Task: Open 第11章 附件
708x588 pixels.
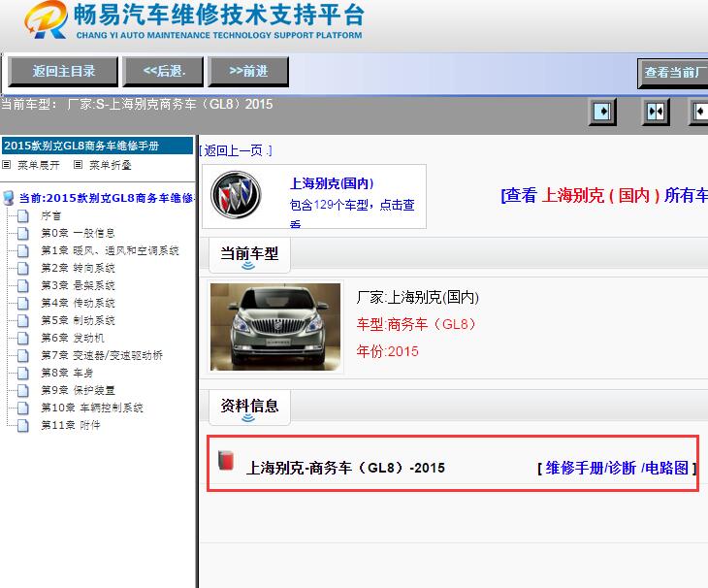Action: pos(71,425)
